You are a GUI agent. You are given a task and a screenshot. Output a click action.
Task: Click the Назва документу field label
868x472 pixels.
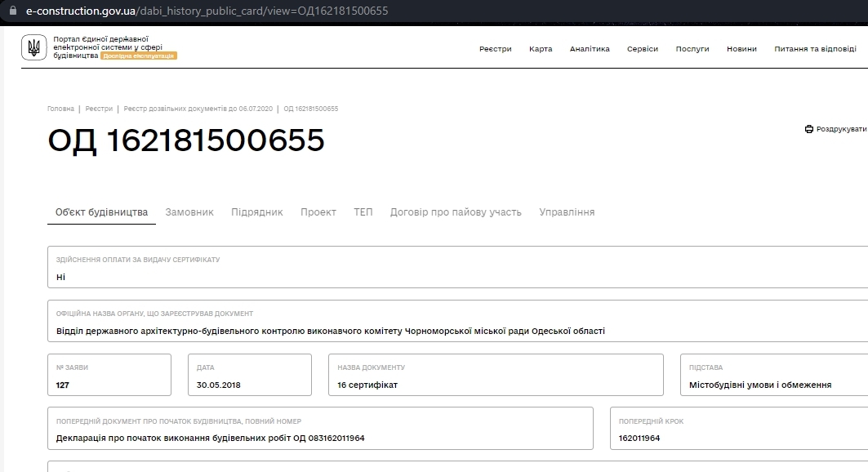click(x=371, y=367)
